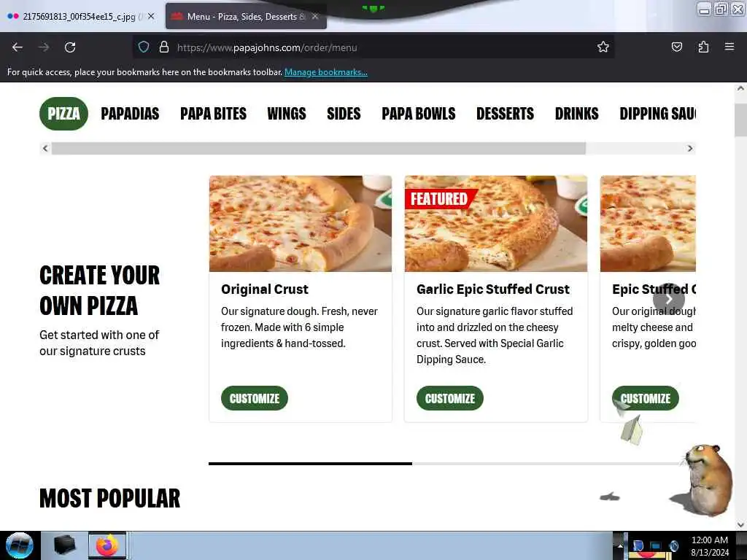Screen dimensions: 747x560
Task: Click the category bar right scroll arrow
Action: click(x=690, y=148)
